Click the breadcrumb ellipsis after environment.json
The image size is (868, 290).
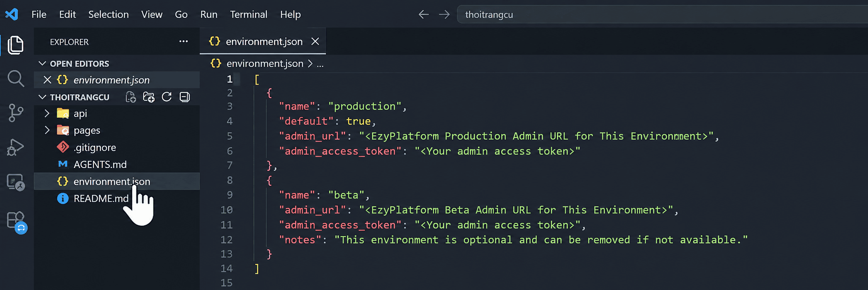click(320, 64)
